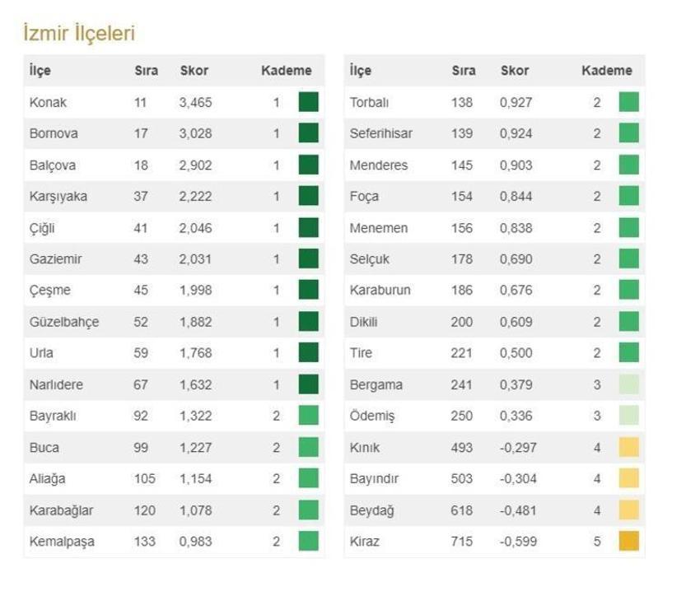The image size is (700, 591).
Task: Click Bergama's light green Kademe swatch
Action: point(629,384)
